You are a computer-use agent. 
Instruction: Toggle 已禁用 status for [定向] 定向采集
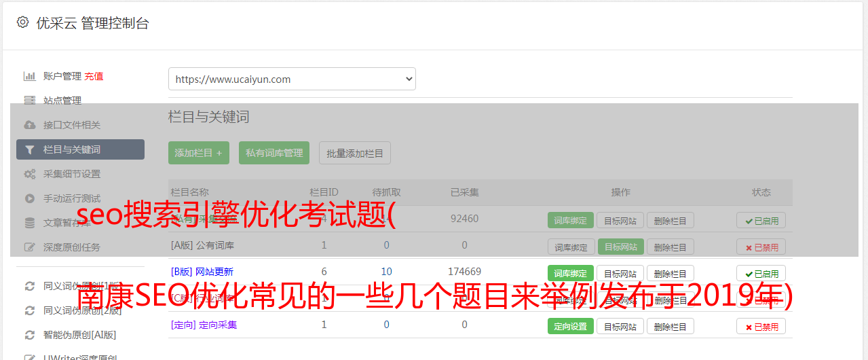(761, 326)
